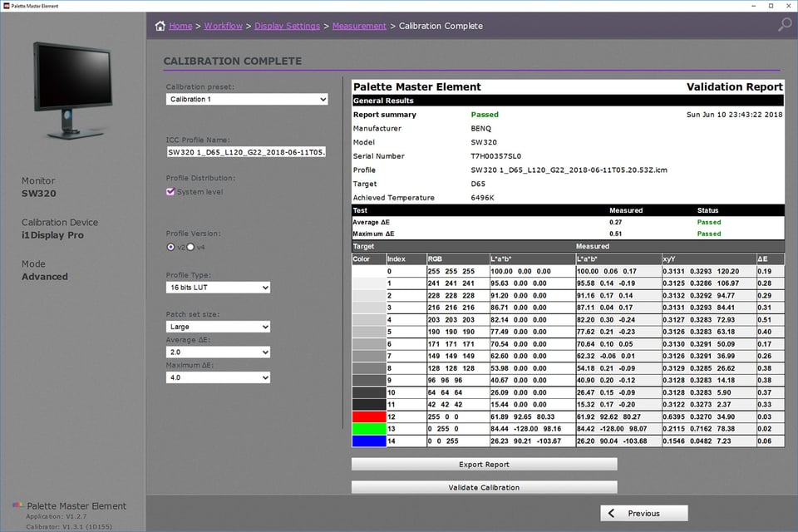The image size is (798, 532).
Task: Open the search magnifier icon
Action: point(786,24)
